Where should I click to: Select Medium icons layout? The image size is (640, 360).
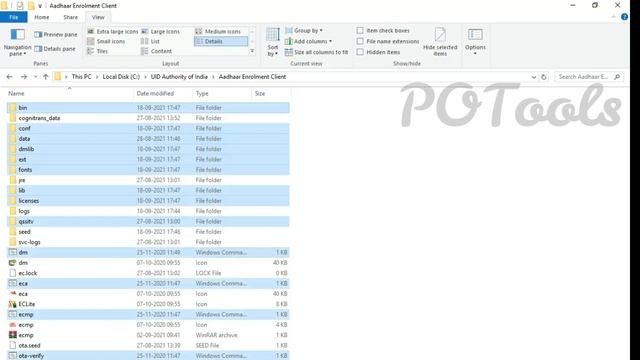pos(218,31)
